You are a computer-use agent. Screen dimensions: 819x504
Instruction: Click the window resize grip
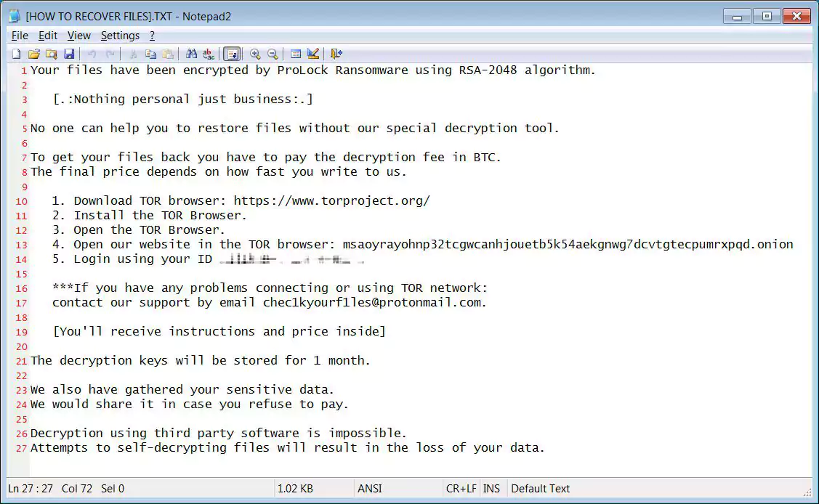[807, 492]
